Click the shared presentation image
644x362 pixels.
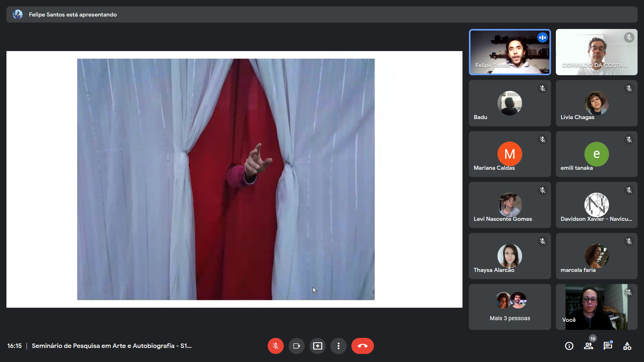[226, 179]
